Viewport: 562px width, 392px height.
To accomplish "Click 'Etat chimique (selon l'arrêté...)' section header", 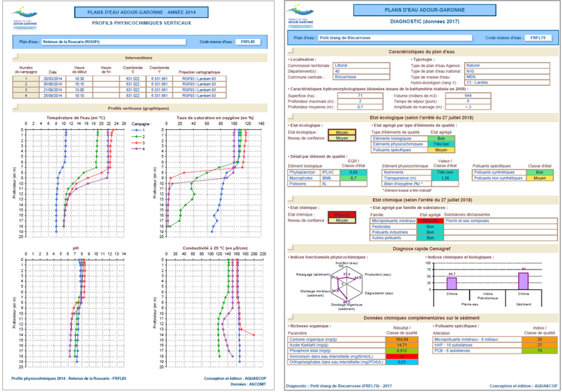I will pyautogui.click(x=423, y=200).
